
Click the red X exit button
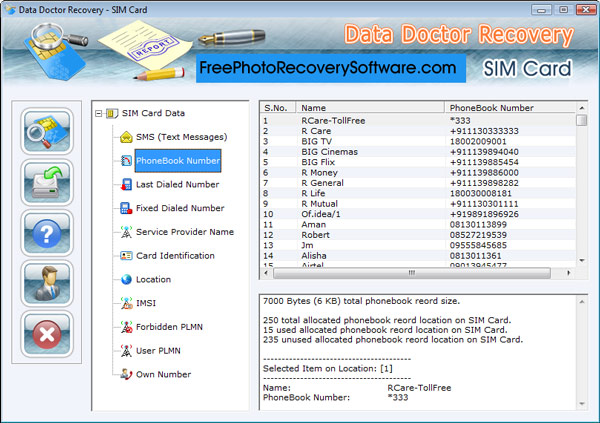tap(47, 334)
